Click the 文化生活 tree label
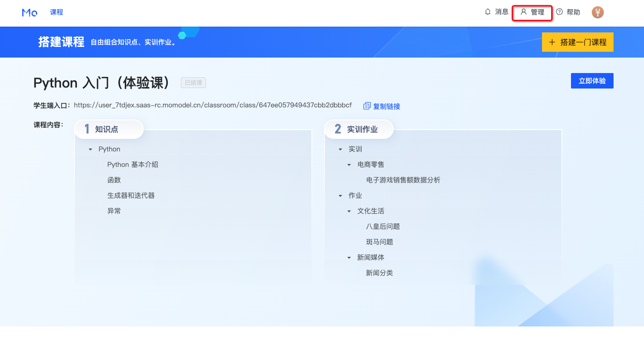This screenshot has height=341, width=644. [x=371, y=211]
